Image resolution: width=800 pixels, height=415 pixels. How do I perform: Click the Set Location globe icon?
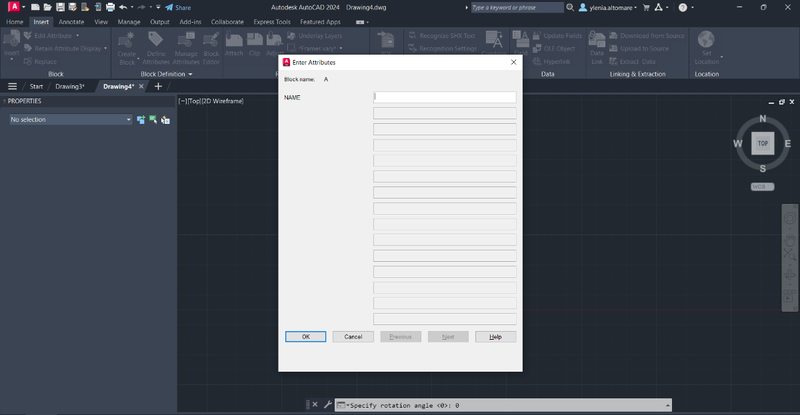coord(707,42)
